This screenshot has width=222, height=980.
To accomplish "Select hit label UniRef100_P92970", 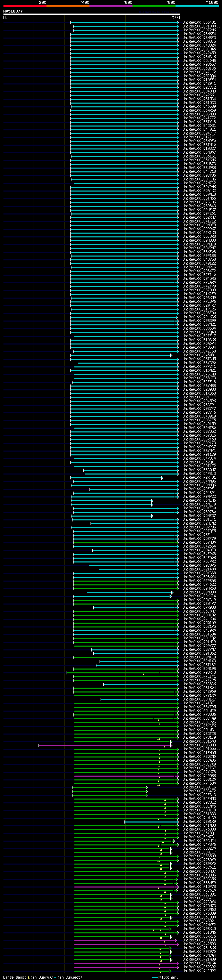I will click(x=199, y=952).
